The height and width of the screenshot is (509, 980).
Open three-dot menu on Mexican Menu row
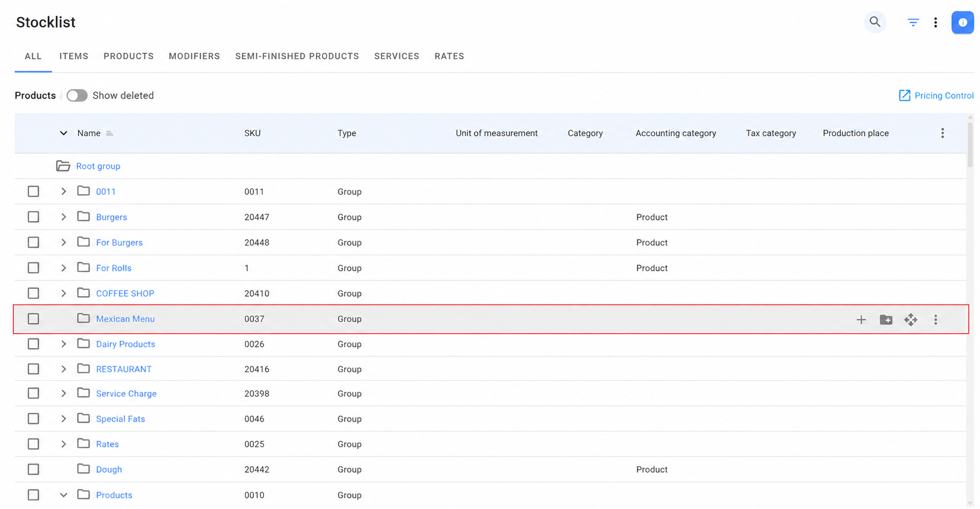936,320
